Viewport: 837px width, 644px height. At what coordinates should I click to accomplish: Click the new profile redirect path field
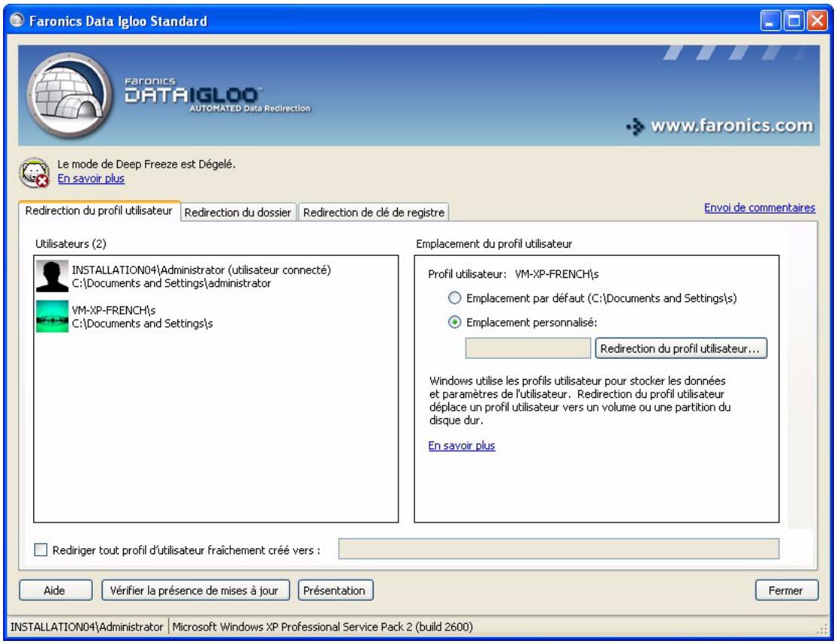(x=559, y=548)
